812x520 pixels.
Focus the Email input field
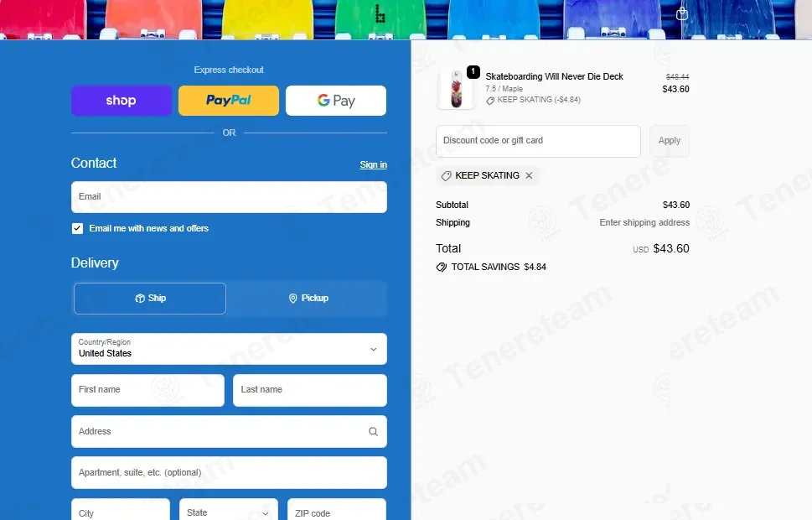pyautogui.click(x=229, y=197)
